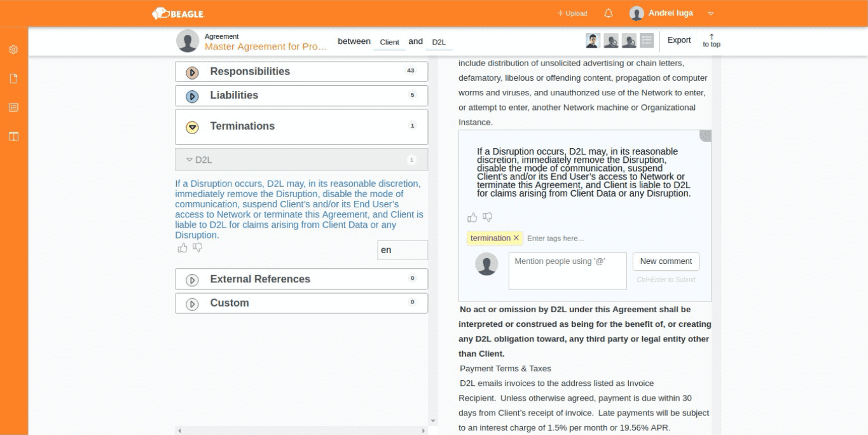This screenshot has height=435, width=868.
Task: Click Andrei Iuga's profile avatar
Action: tap(637, 13)
